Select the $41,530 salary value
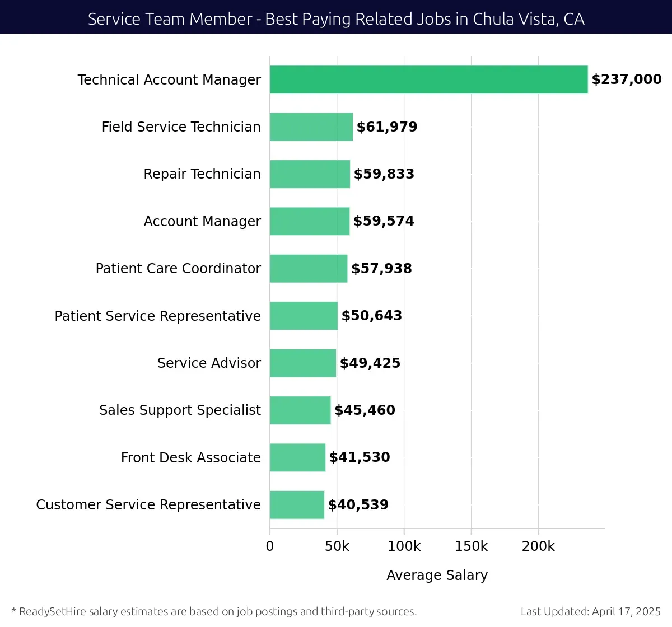The width and height of the screenshot is (672, 627). pos(360,457)
